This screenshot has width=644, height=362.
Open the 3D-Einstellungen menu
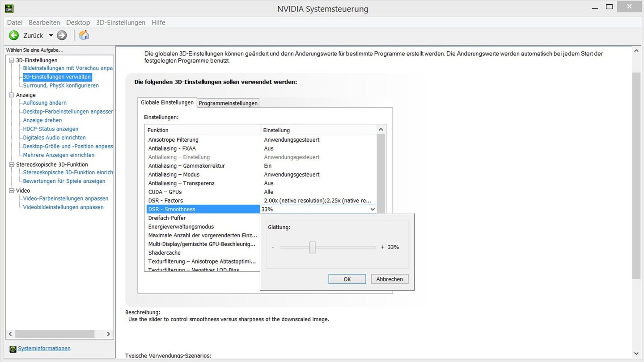coord(121,22)
